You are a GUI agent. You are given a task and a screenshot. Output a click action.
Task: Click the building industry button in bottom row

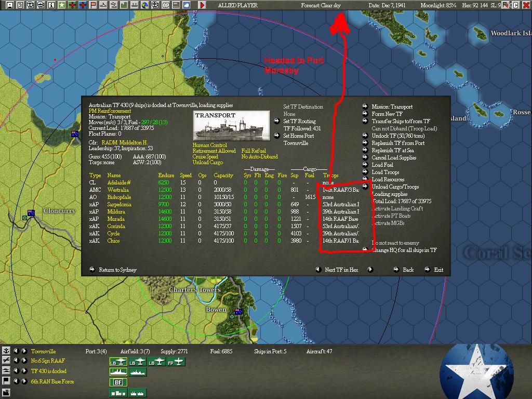pos(118,393)
